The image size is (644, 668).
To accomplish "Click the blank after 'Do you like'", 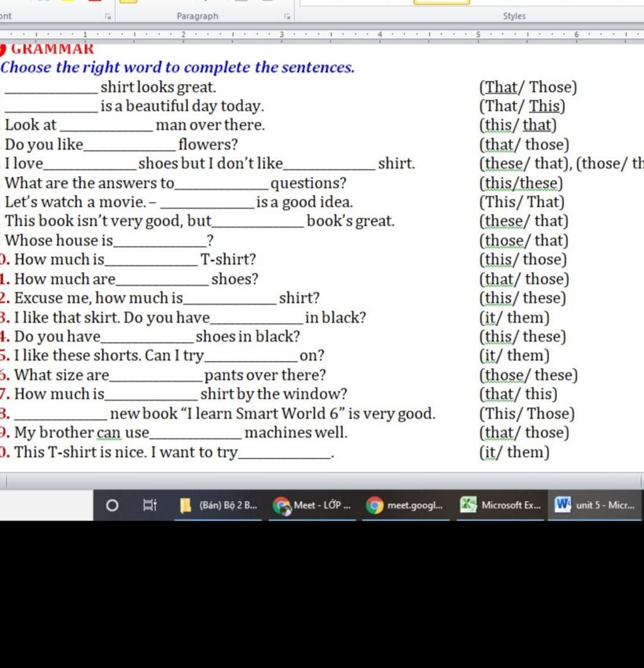I will [130, 145].
